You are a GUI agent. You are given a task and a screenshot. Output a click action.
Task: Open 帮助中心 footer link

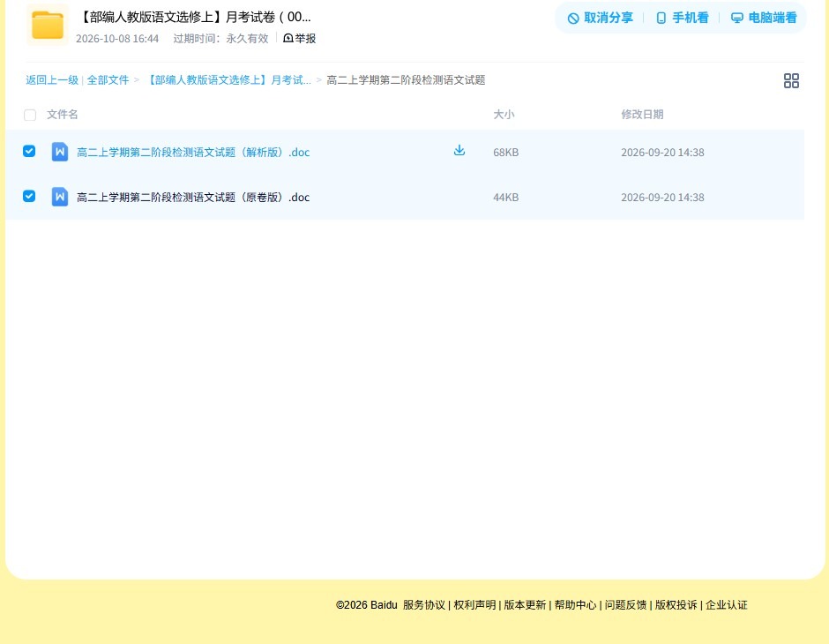(575, 605)
